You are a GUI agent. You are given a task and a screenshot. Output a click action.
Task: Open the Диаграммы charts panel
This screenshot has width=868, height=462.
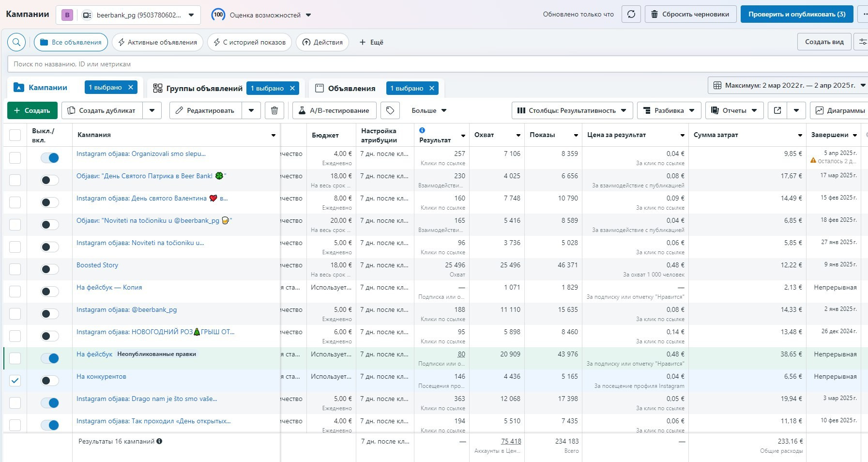[840, 110]
